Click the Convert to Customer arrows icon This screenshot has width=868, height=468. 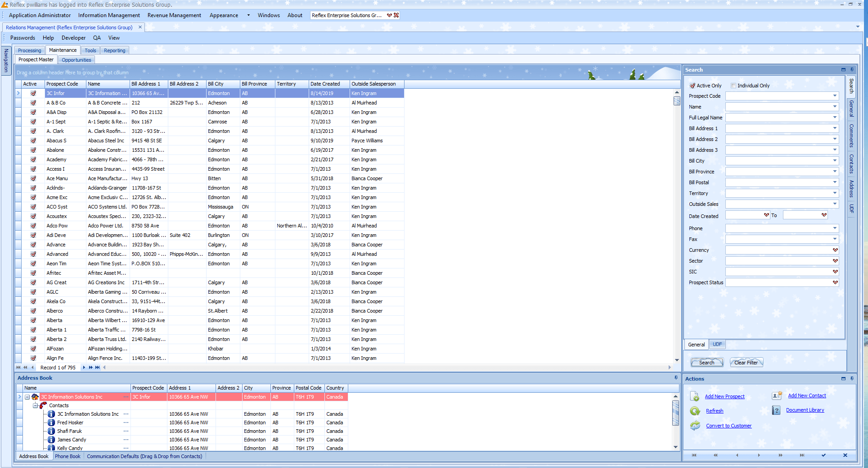coord(694,425)
